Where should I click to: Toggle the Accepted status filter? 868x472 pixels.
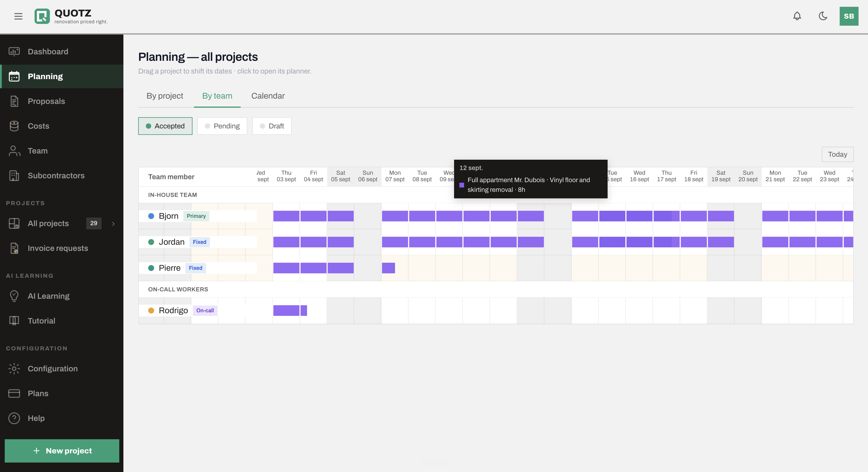(x=165, y=126)
